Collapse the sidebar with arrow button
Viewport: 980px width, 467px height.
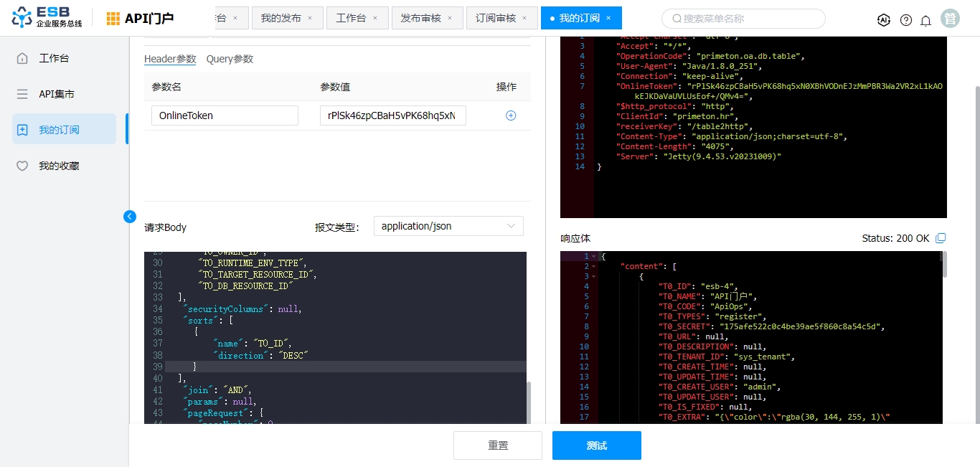coord(130,216)
